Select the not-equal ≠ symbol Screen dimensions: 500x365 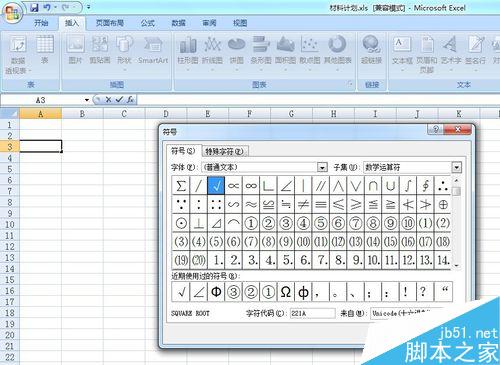303,204
